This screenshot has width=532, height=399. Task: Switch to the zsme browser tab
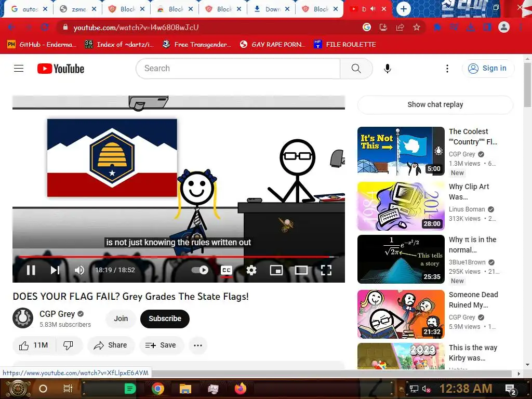[x=77, y=9]
